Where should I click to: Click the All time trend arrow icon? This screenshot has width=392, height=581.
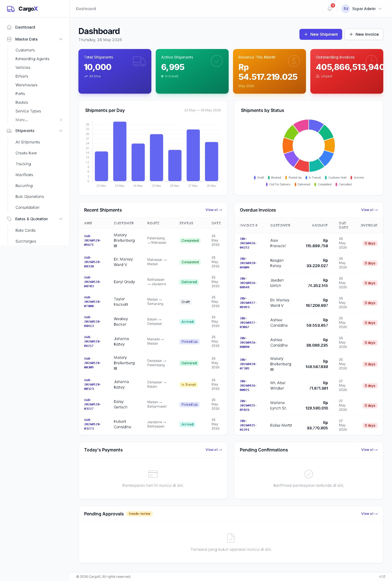[x=86, y=76]
